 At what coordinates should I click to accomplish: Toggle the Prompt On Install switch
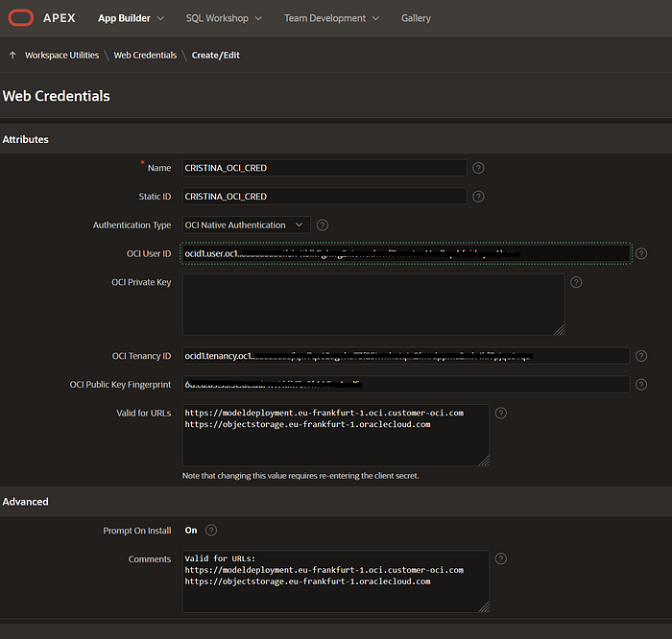(191, 531)
